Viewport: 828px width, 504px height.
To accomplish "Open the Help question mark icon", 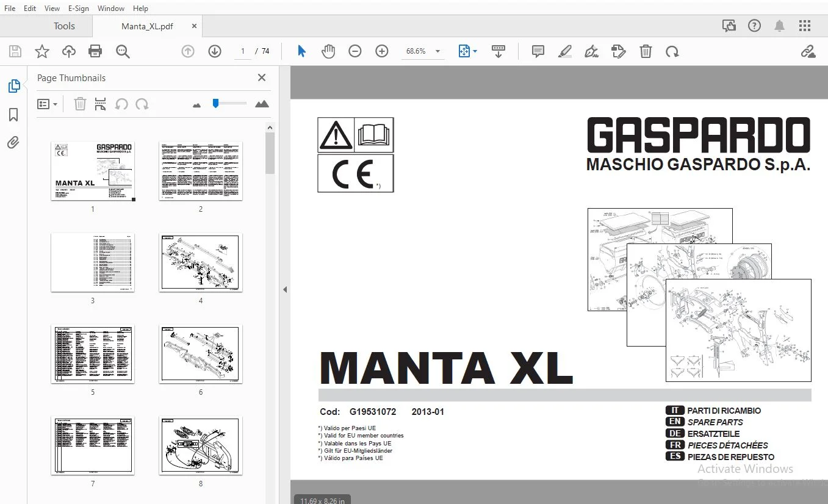I will [755, 26].
